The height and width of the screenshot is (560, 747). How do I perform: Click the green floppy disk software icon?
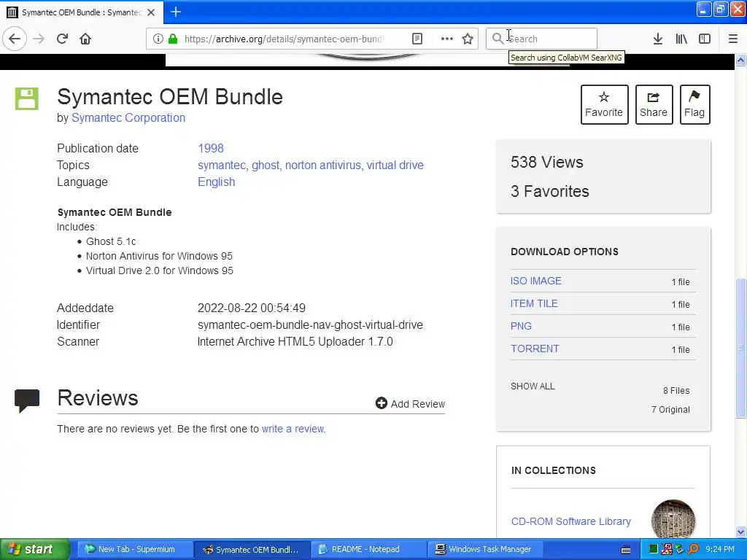(27, 99)
